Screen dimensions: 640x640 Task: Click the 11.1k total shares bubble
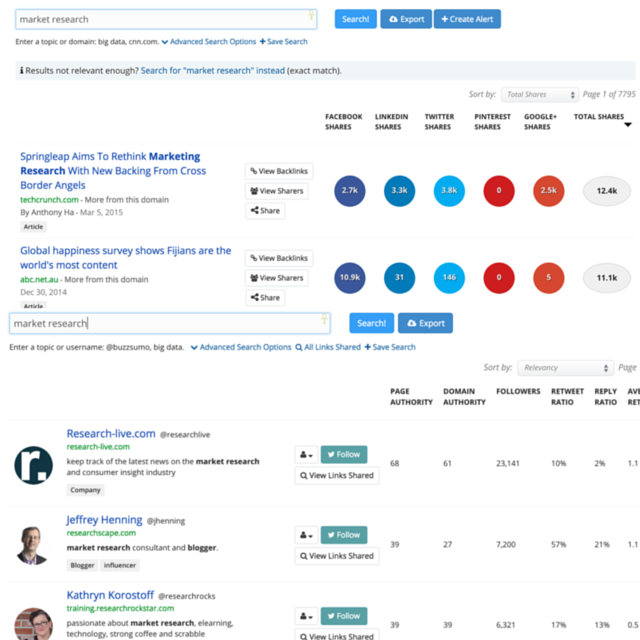coord(607,278)
